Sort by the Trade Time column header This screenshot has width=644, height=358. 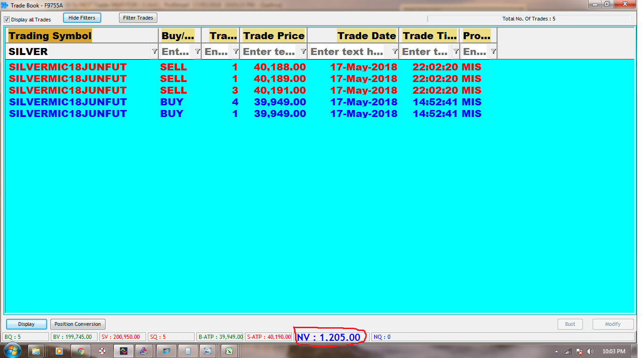429,36
